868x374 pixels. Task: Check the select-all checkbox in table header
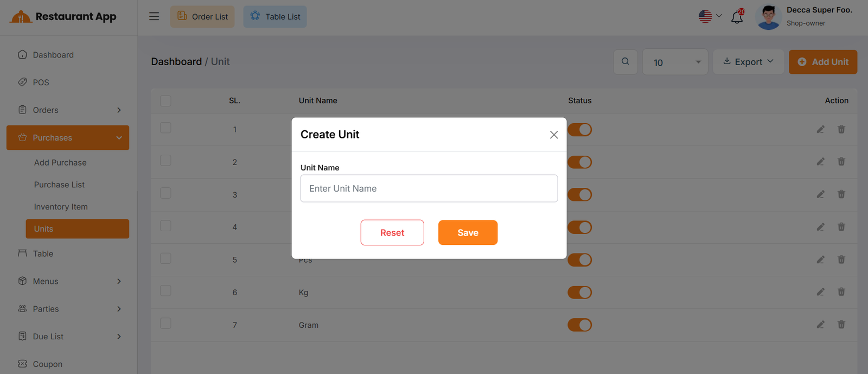tap(165, 101)
